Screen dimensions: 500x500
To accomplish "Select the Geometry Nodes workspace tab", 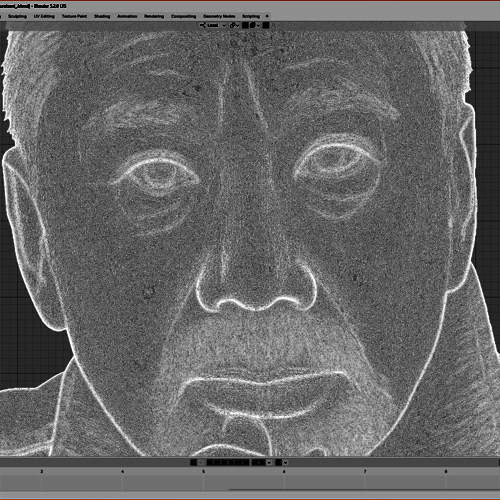I will click(219, 16).
